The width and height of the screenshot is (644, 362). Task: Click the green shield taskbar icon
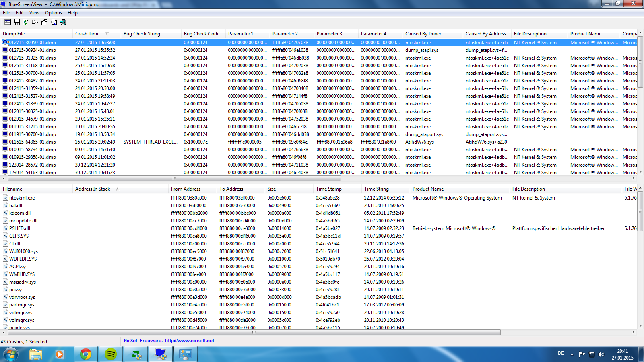tap(136, 354)
